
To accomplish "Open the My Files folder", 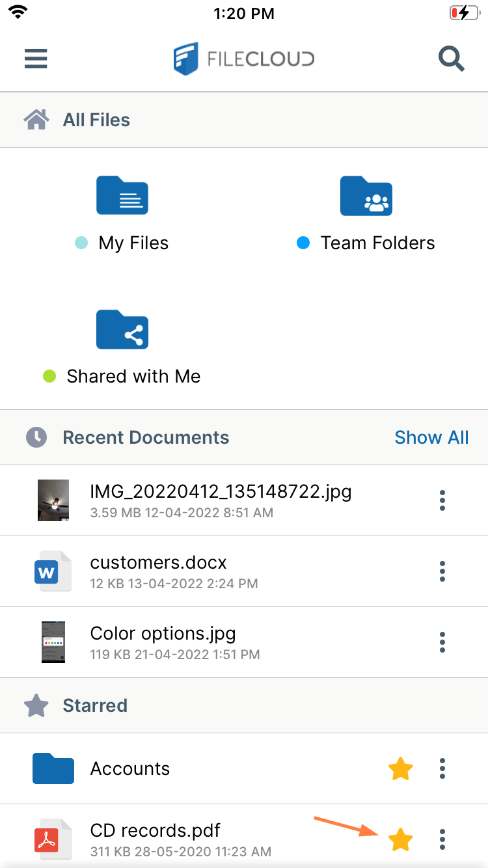I will pyautogui.click(x=122, y=195).
